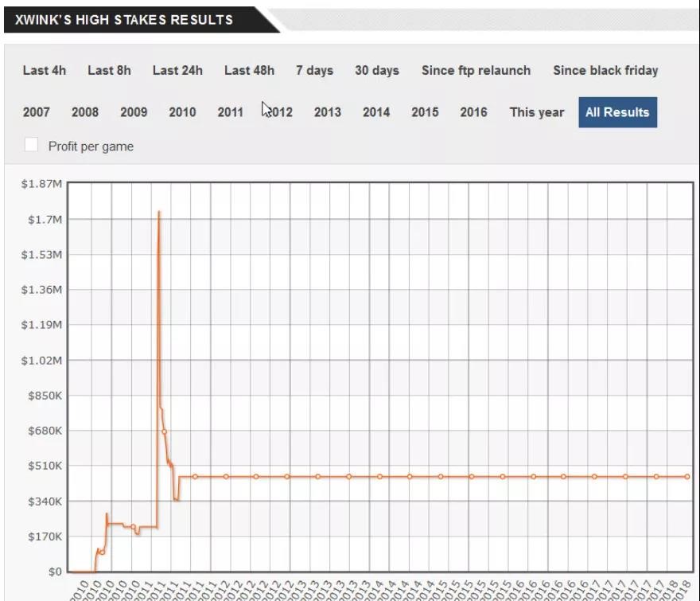This screenshot has height=601, width=700.
Task: Click the $510K axis label
Action: click(x=45, y=466)
